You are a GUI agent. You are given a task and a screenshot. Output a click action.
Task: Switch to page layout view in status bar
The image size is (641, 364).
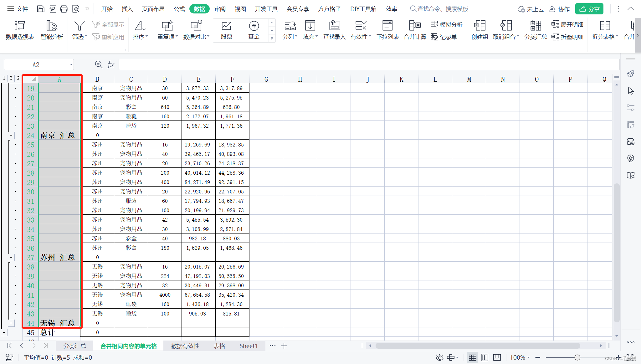[x=485, y=357]
